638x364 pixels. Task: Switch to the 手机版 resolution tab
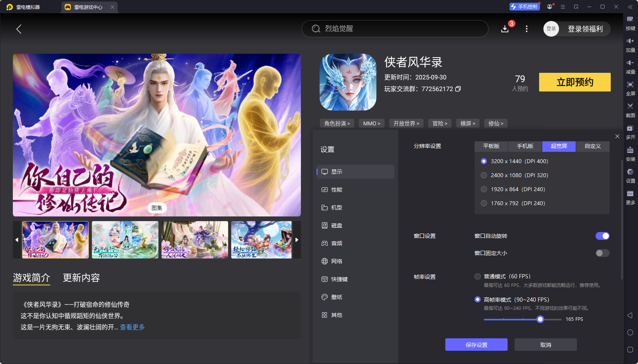point(525,146)
